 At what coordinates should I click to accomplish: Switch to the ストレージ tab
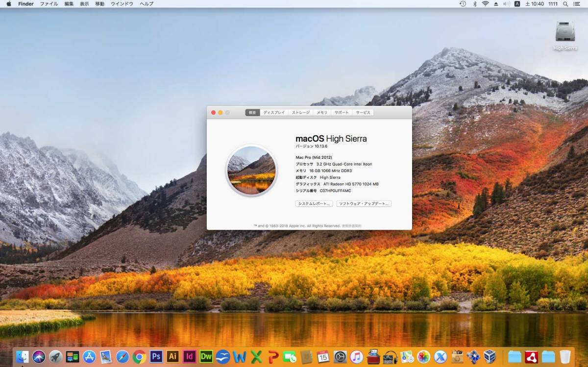pos(301,113)
